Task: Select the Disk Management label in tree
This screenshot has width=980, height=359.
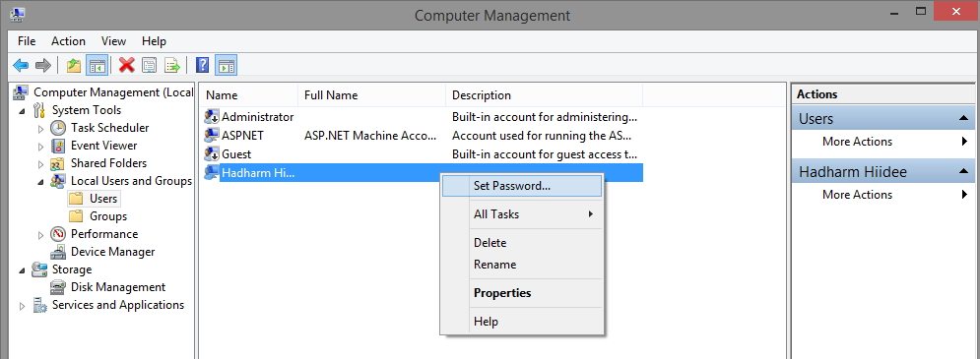Action: coord(118,287)
